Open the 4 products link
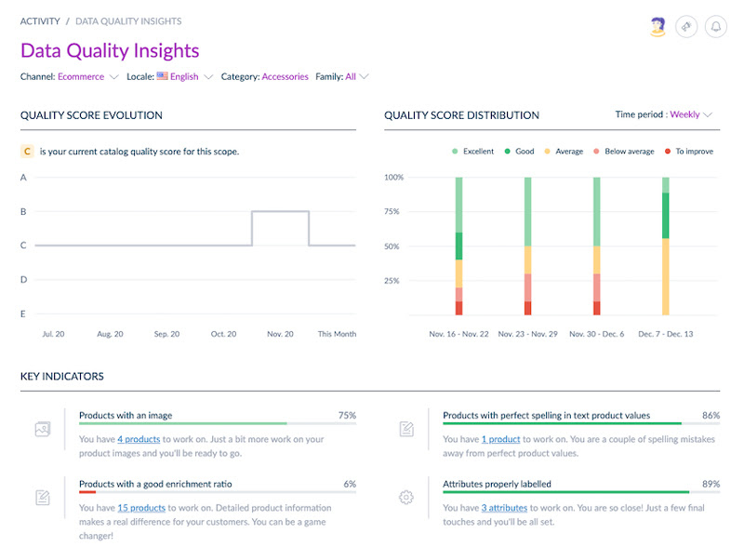744x560 pixels. (x=139, y=439)
